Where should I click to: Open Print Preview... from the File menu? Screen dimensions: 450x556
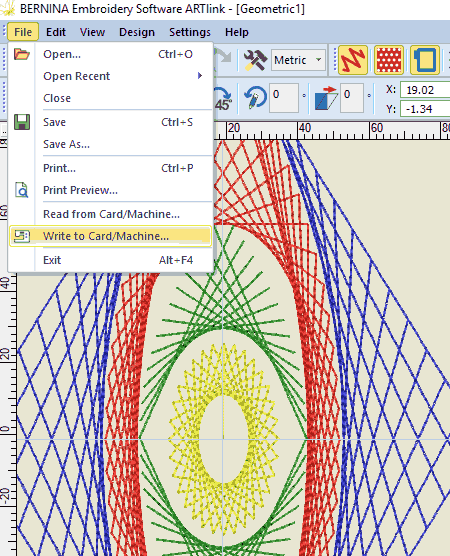111,190
